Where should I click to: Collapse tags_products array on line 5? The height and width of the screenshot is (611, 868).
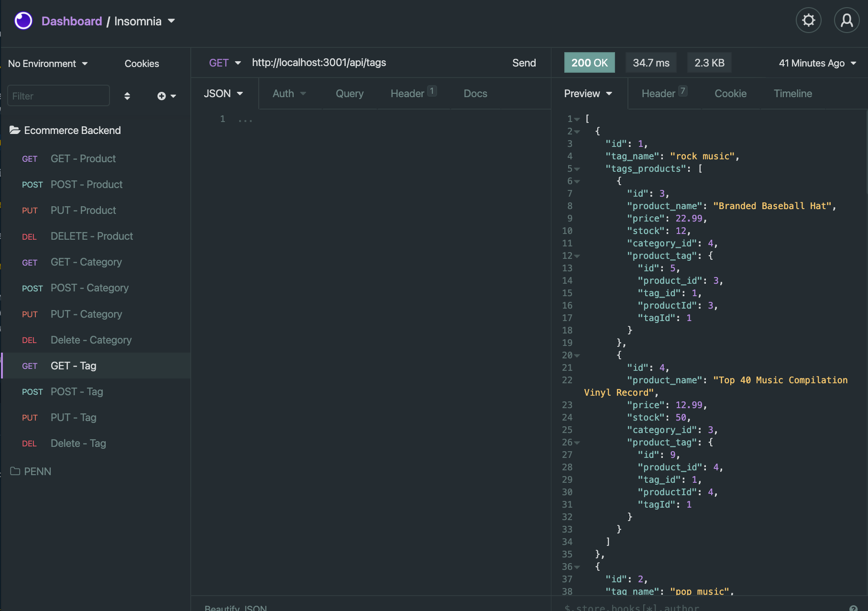pos(577,169)
